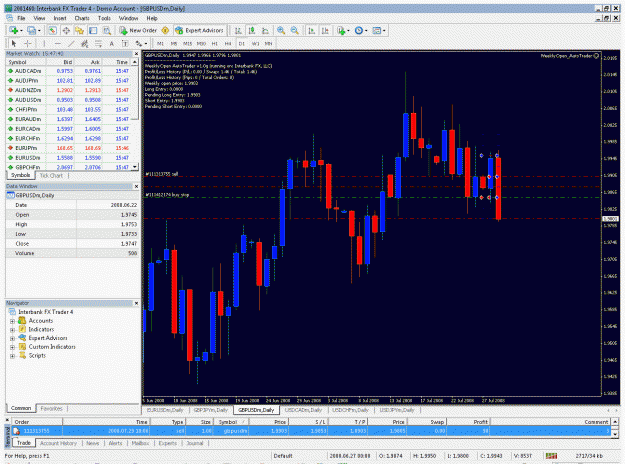
Task: Open the File menu
Action: 21,18
